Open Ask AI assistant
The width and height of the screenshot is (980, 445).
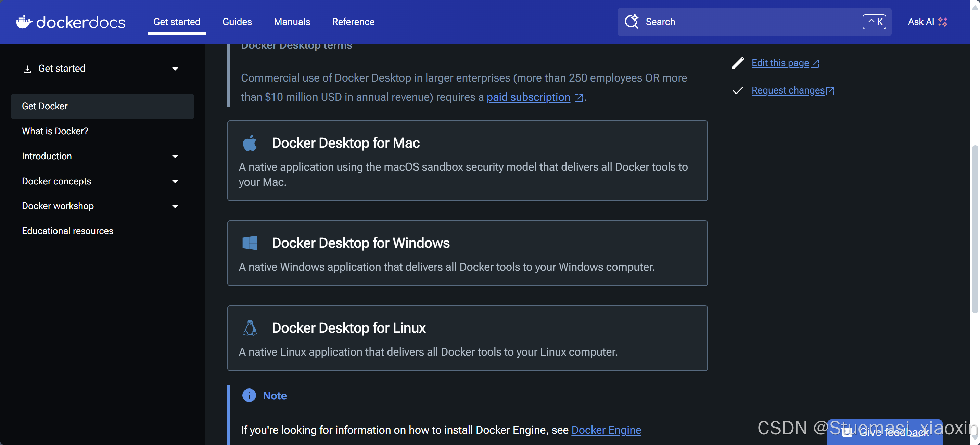[x=927, y=22]
